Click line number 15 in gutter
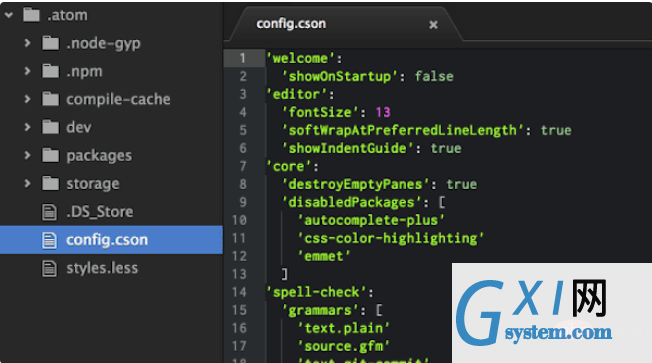 click(x=239, y=310)
